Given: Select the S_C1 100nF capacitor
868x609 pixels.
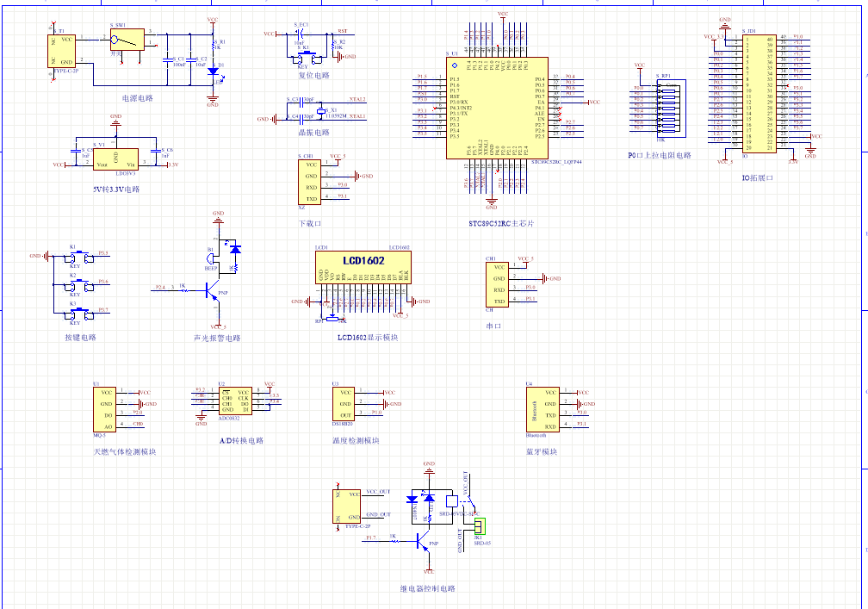Looking at the screenshot, I should click(167, 59).
